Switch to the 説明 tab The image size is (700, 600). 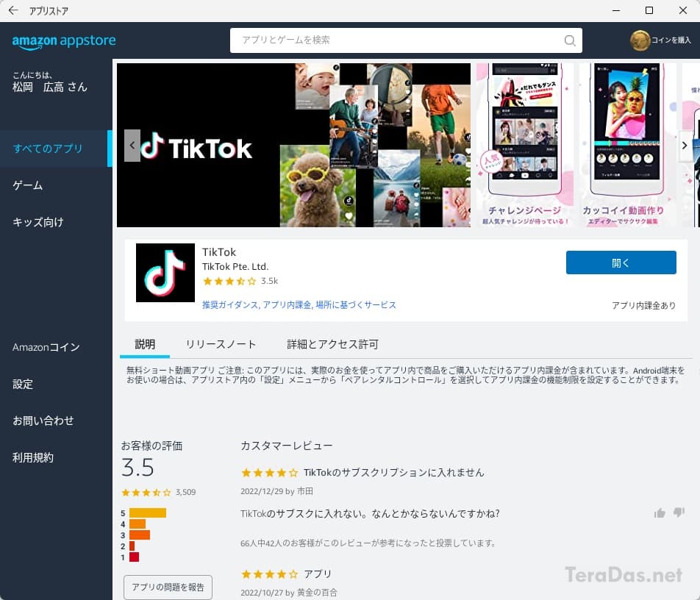[x=145, y=345]
